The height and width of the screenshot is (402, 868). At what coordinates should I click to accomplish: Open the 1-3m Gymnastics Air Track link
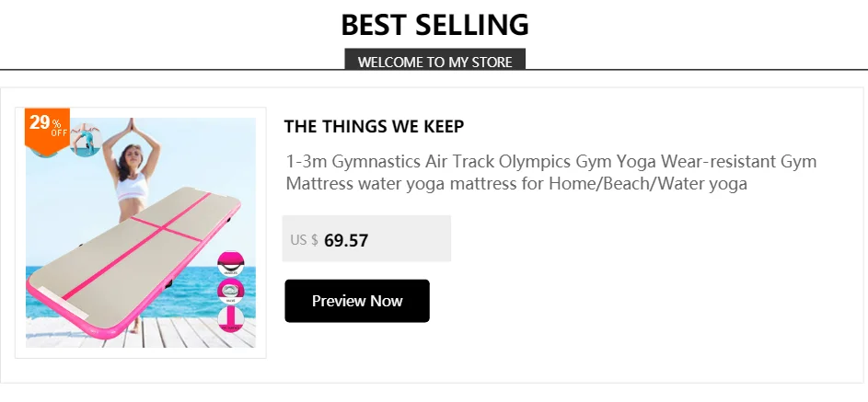pyautogui.click(x=550, y=162)
